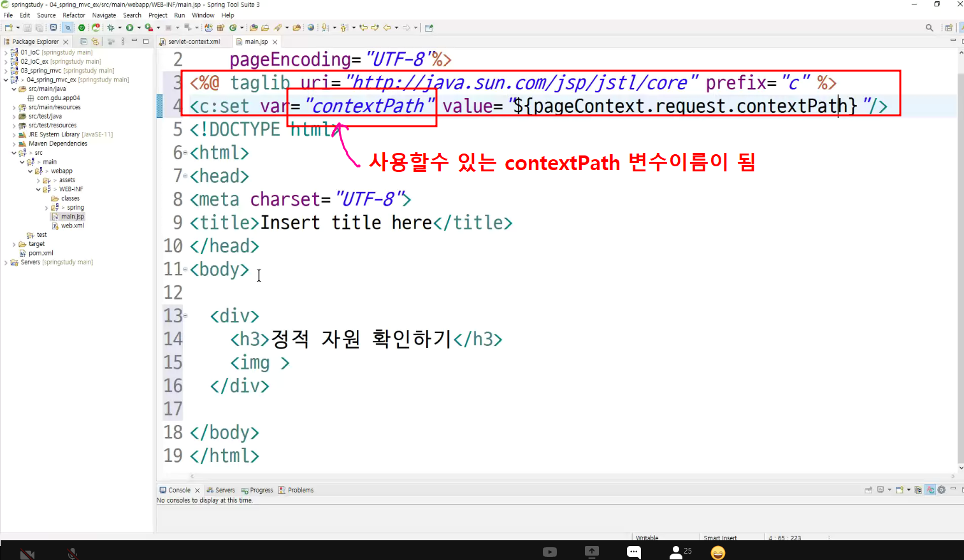Expand the src/main/resources folder
This screenshot has height=560, width=964.
[14, 108]
